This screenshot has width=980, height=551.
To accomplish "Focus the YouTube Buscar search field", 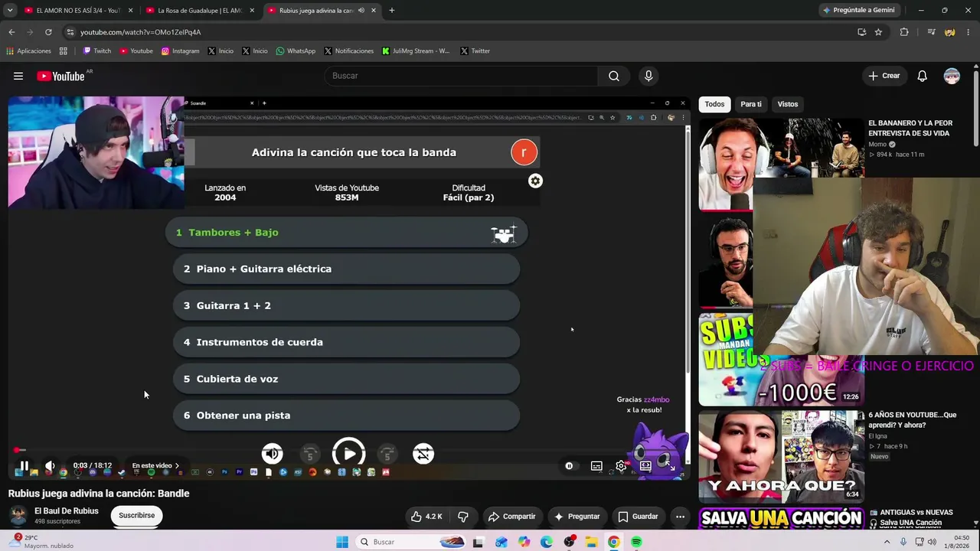I will pos(461,76).
